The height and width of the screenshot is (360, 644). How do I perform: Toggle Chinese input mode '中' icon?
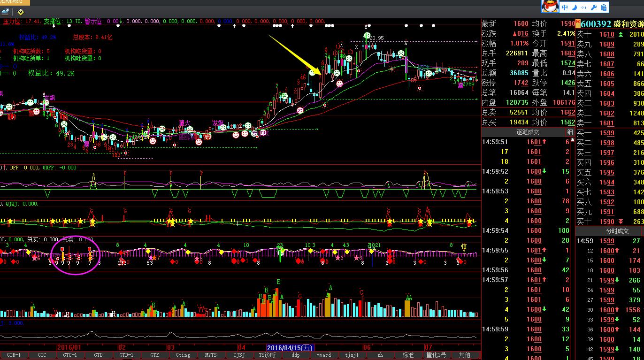point(565,7)
